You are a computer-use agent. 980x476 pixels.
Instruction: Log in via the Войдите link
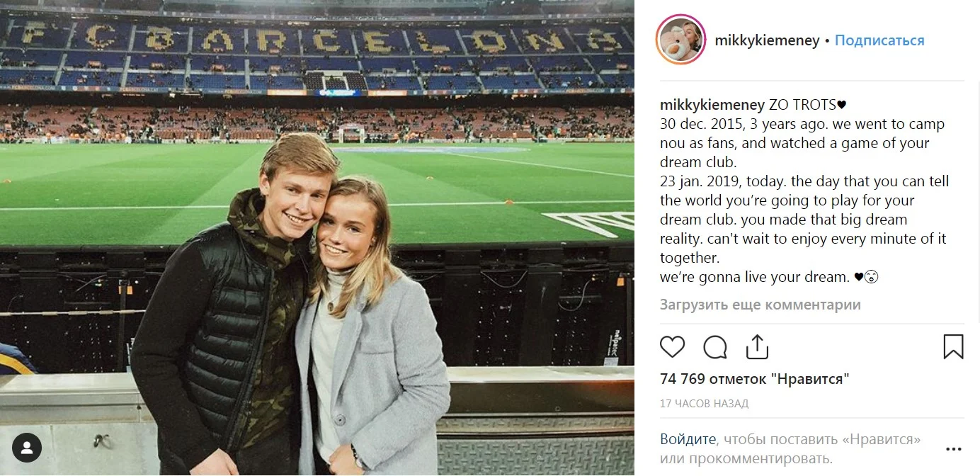688,439
